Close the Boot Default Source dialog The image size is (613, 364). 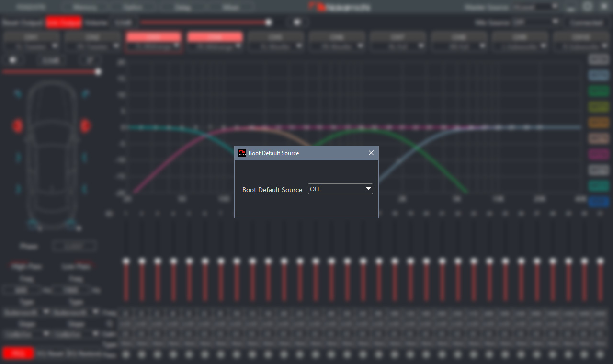pyautogui.click(x=371, y=153)
